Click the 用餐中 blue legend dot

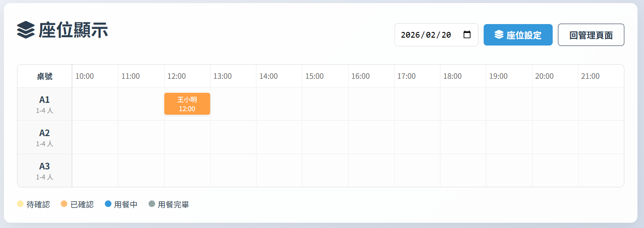coord(108,204)
